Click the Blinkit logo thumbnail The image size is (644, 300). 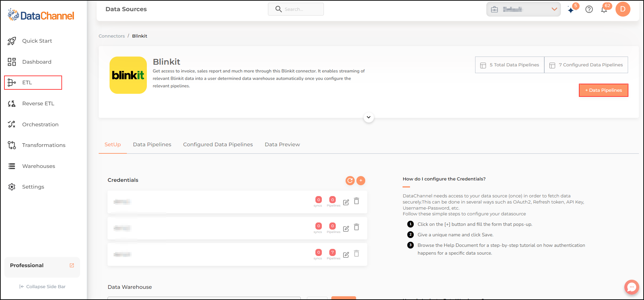point(128,75)
